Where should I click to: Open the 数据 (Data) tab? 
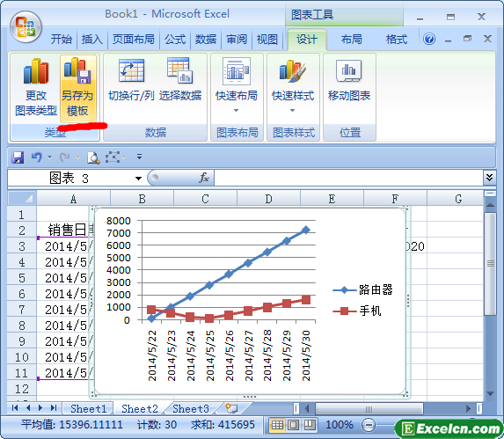click(x=206, y=40)
